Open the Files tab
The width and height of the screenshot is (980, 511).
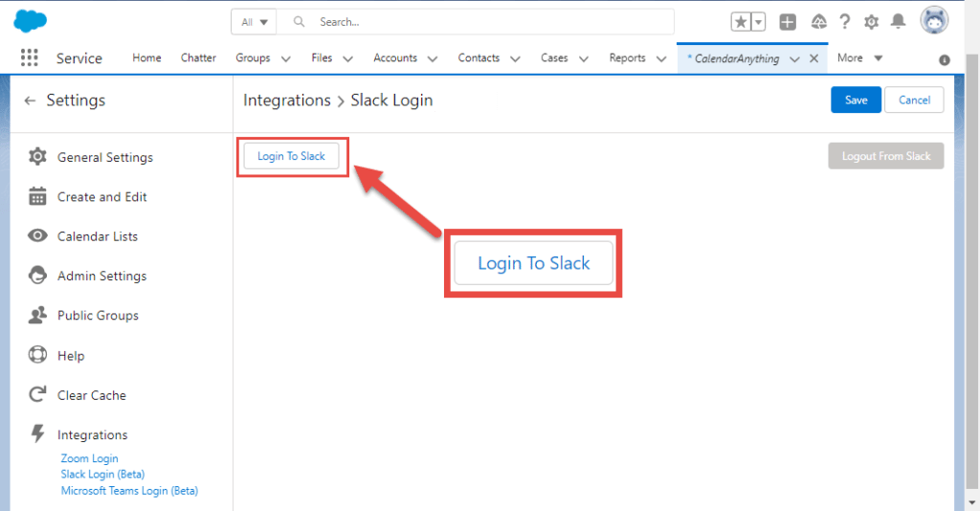click(x=322, y=58)
